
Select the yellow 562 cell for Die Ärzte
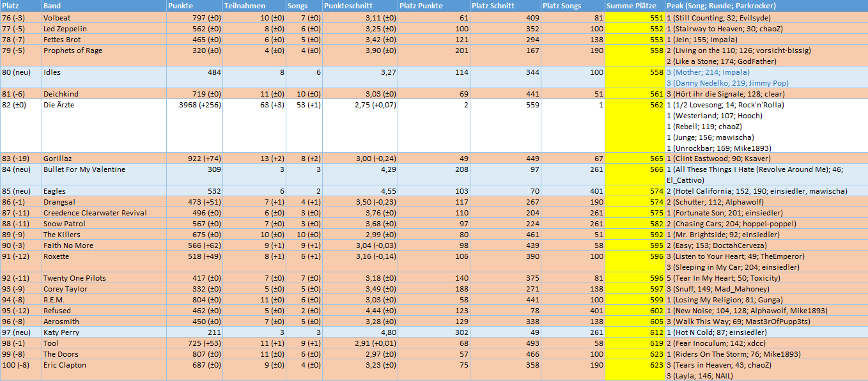(x=634, y=105)
